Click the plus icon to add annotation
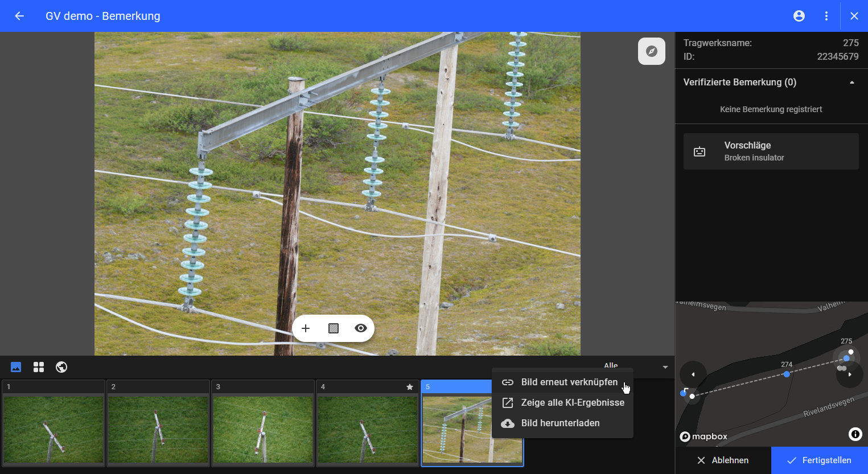This screenshot has width=868, height=474. (306, 328)
